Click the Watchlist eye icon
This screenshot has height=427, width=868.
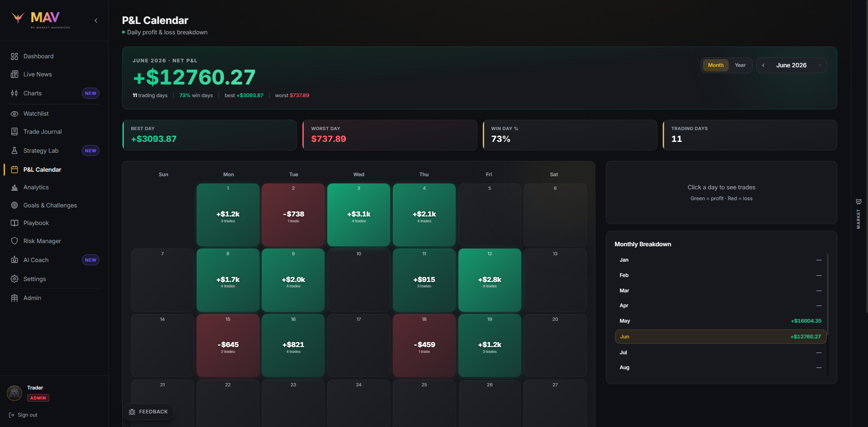14,114
